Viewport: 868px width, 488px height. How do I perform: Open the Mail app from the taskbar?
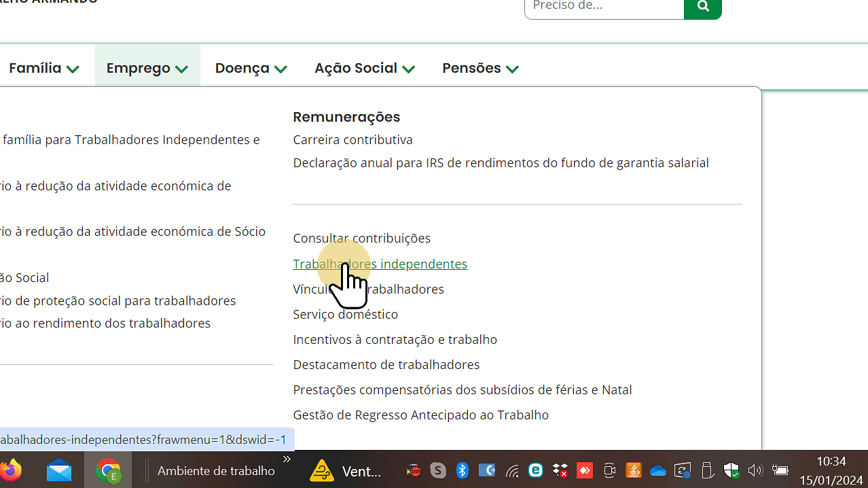click(x=59, y=470)
